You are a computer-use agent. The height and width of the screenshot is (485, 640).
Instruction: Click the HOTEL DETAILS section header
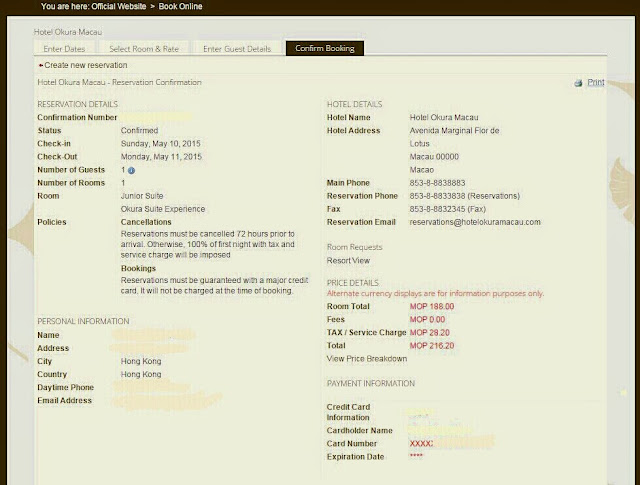pyautogui.click(x=354, y=105)
